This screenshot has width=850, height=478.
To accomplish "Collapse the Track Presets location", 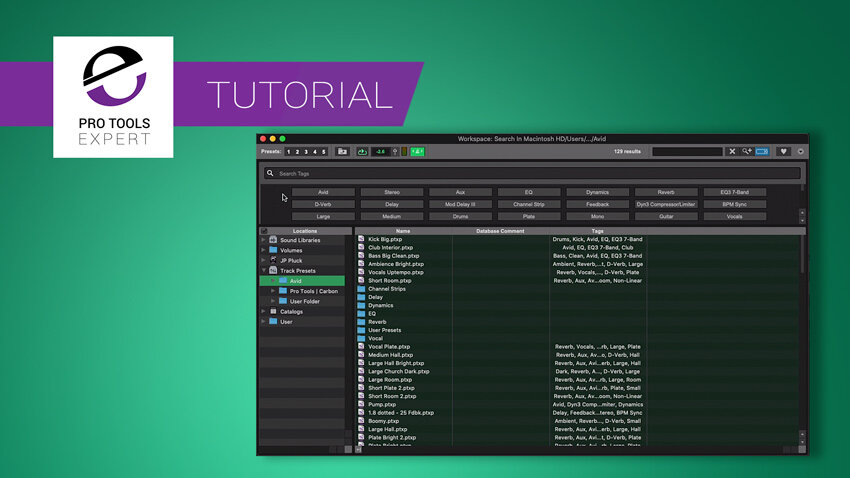I will pos(264,270).
